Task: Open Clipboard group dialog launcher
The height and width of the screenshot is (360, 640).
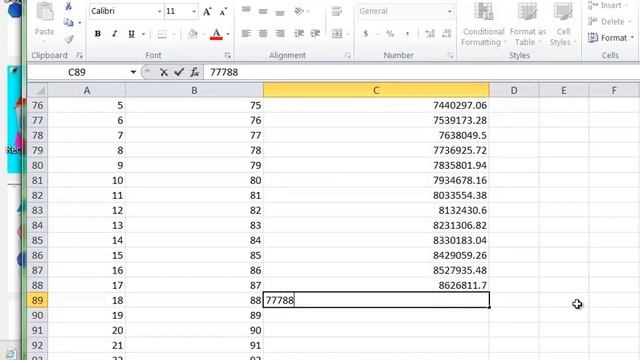Action: click(80, 56)
